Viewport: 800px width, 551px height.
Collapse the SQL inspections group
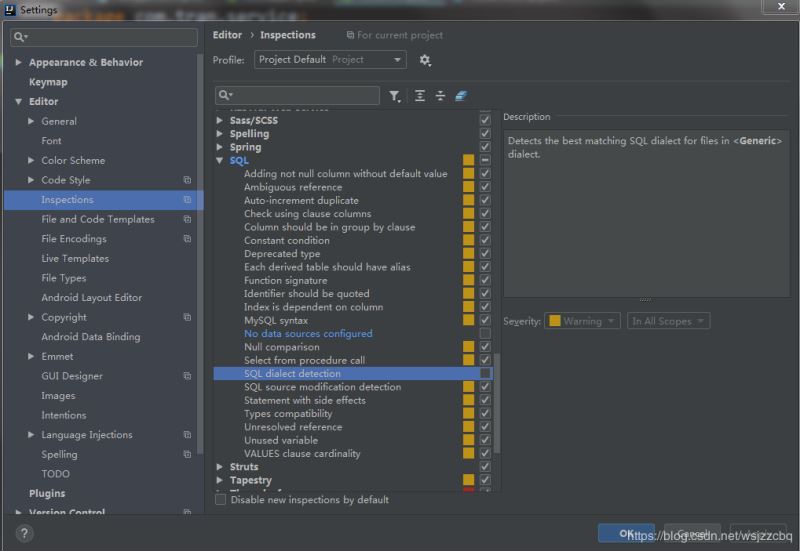coord(220,160)
